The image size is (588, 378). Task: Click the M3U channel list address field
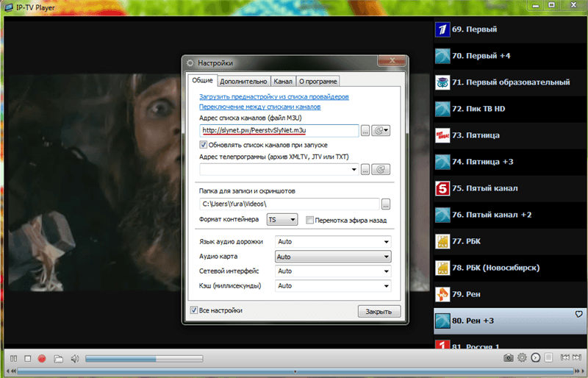tap(279, 131)
